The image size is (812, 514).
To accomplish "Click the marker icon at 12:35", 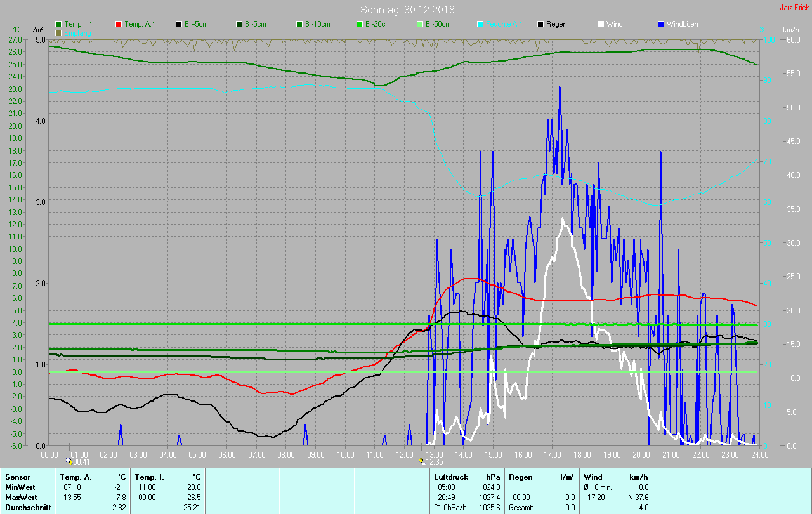I will 422,461.
